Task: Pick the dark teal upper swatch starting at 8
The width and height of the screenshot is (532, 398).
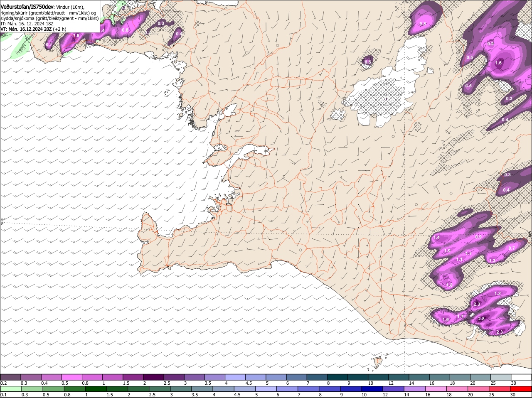Action: pos(337,377)
